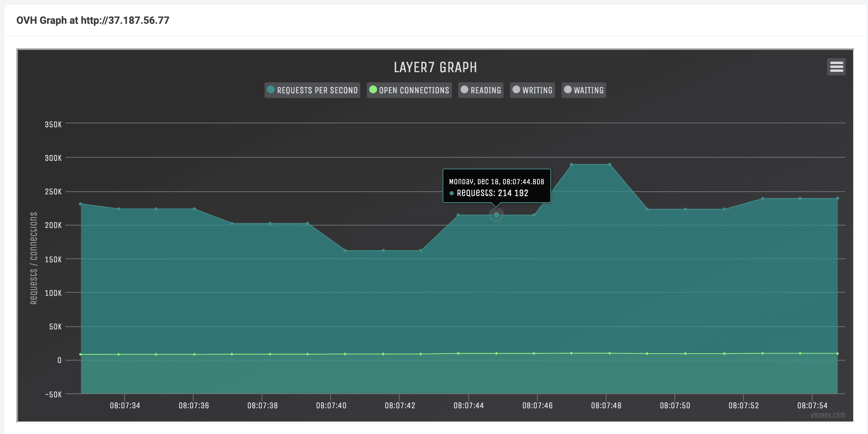
Task: Click the gray Writing legend dot
Action: tap(516, 90)
